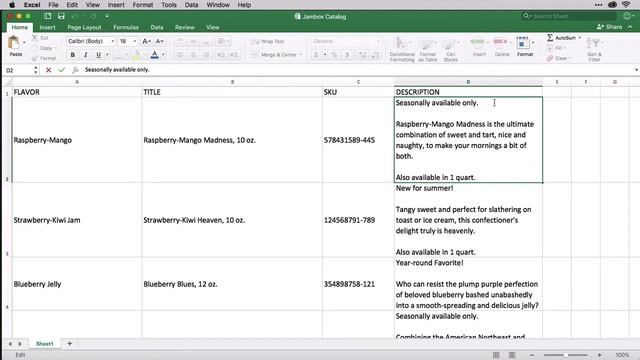Click the yellow fill color swatch

click(x=137, y=55)
